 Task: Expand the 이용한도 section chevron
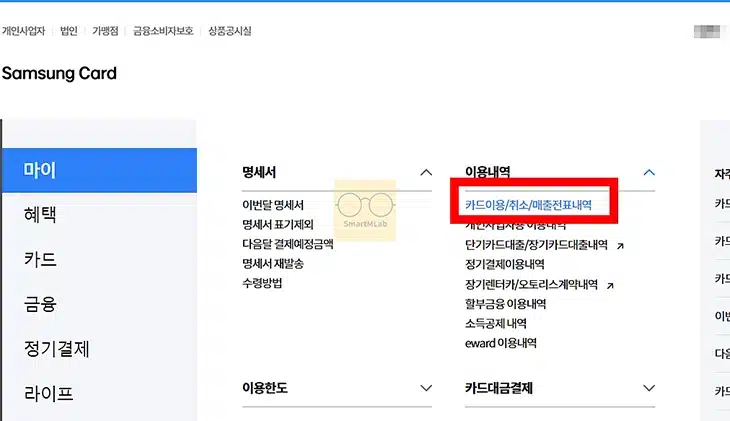(426, 388)
